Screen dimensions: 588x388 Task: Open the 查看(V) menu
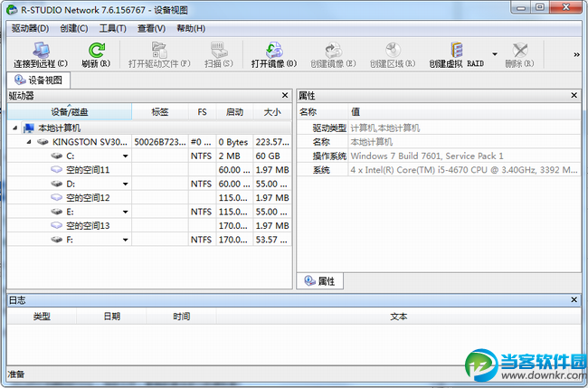(x=151, y=29)
